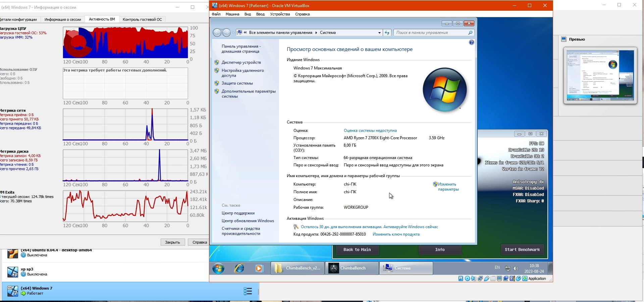Open VirtualBox Ввод menu
This screenshot has width=644, height=302.
(260, 14)
